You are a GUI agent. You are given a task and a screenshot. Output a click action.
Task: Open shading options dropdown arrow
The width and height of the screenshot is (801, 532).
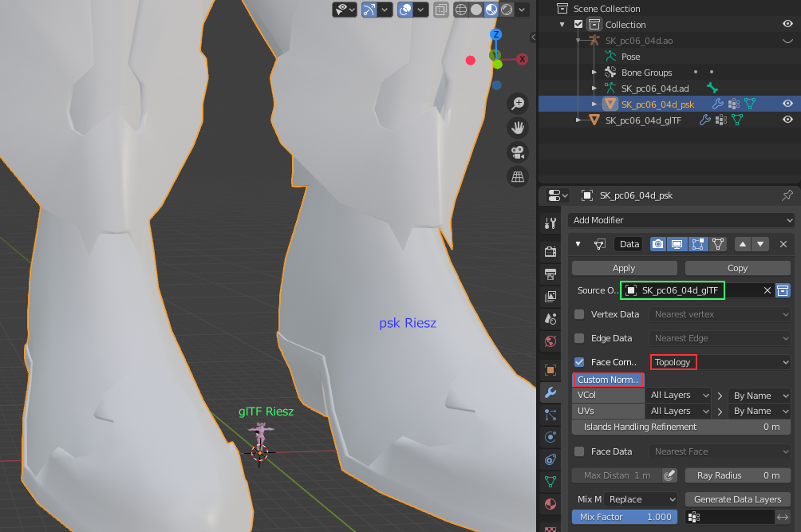(522, 10)
